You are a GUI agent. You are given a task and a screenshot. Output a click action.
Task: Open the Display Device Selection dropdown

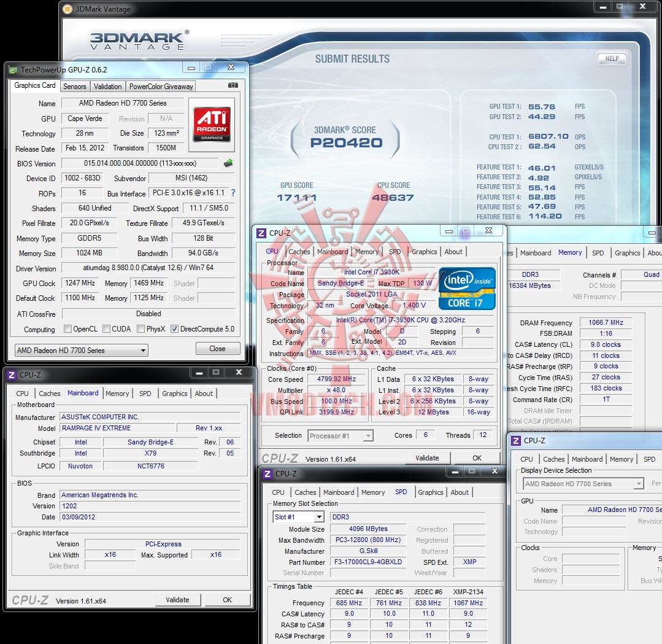tap(583, 484)
